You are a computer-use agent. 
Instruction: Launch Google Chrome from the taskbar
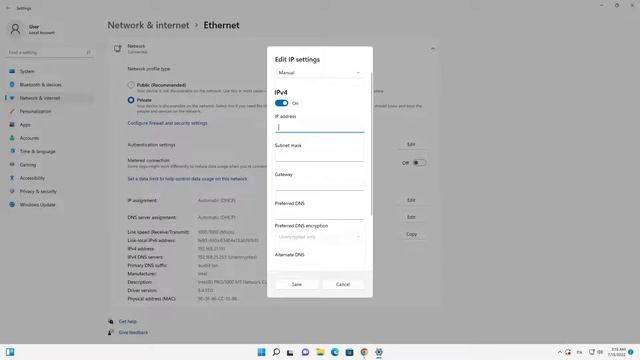tap(364, 352)
